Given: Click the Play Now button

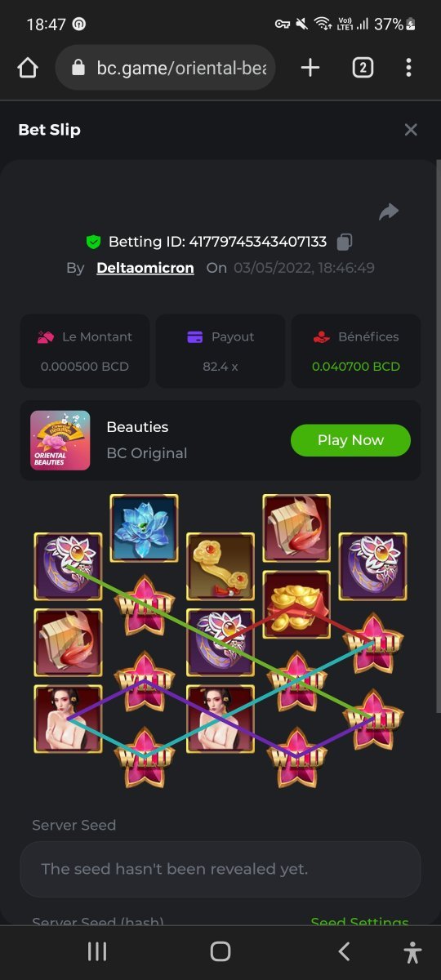Looking at the screenshot, I should (350, 440).
